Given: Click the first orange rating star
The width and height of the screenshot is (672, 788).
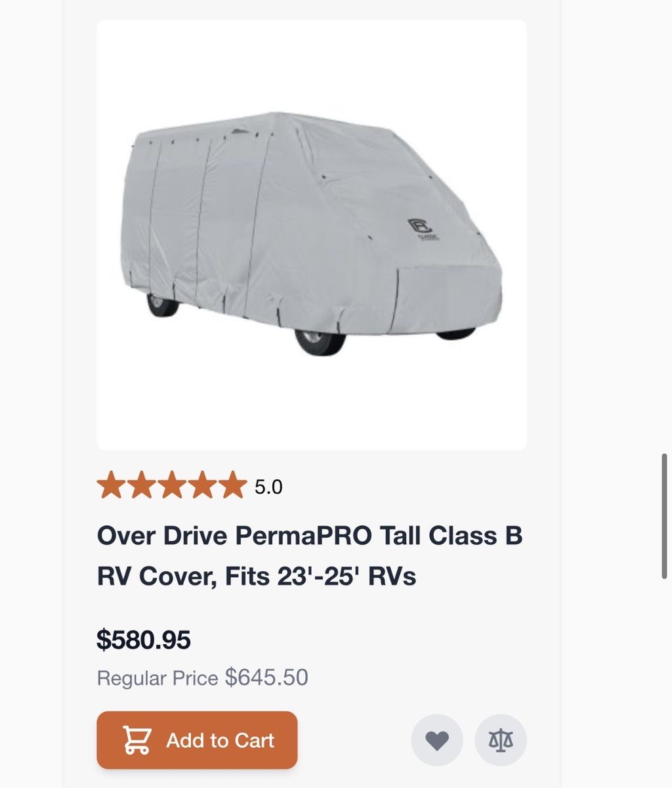Looking at the screenshot, I should tap(111, 486).
